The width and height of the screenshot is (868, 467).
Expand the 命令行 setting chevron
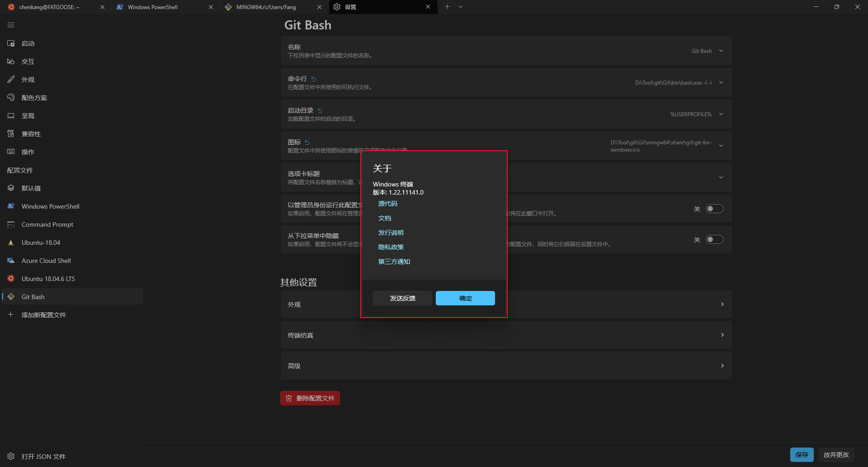click(x=721, y=82)
